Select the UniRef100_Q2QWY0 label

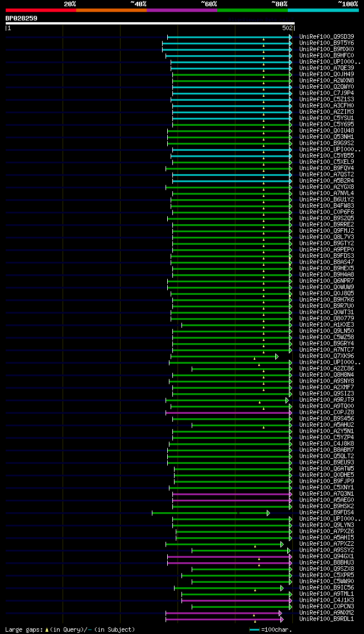(x=326, y=87)
